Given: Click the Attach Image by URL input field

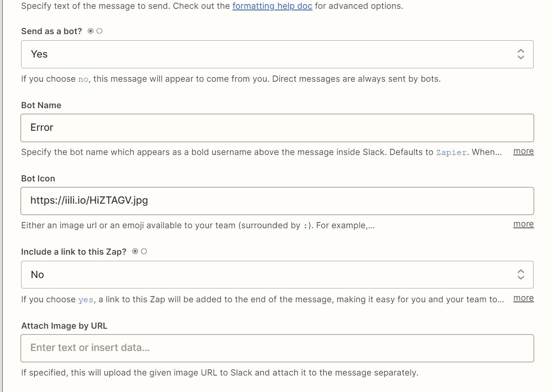Looking at the screenshot, I should (x=277, y=348).
